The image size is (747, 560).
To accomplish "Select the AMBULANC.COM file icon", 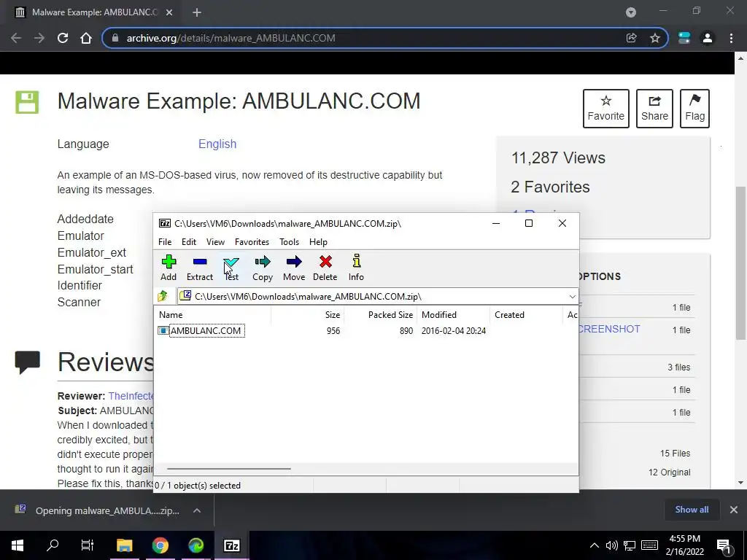I will [163, 330].
